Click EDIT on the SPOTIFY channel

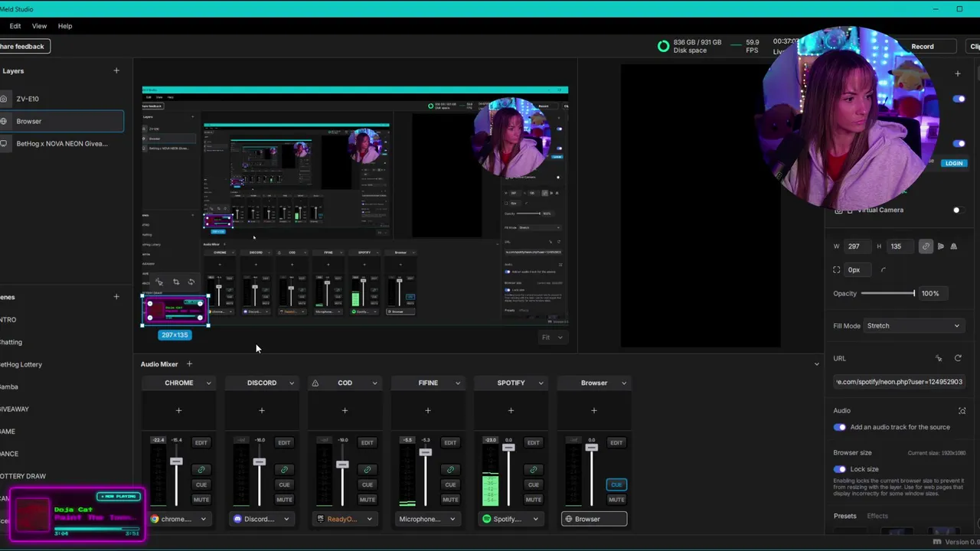coord(533,442)
